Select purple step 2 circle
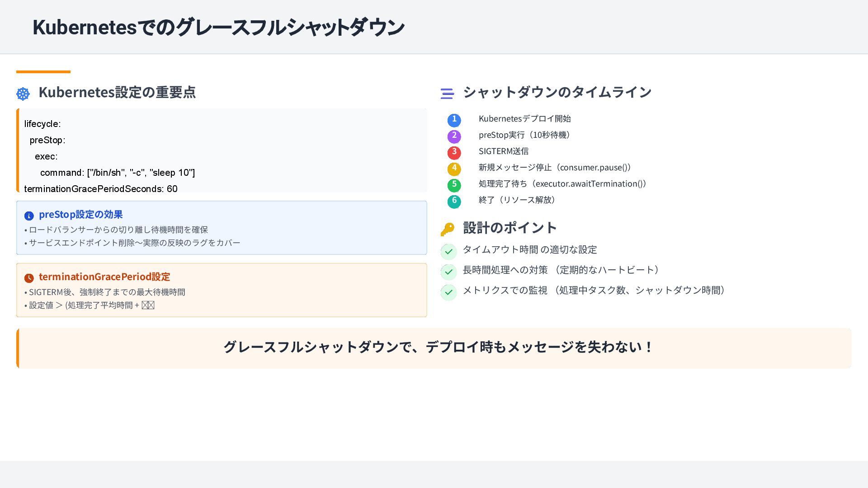The width and height of the screenshot is (868, 488). point(454,136)
